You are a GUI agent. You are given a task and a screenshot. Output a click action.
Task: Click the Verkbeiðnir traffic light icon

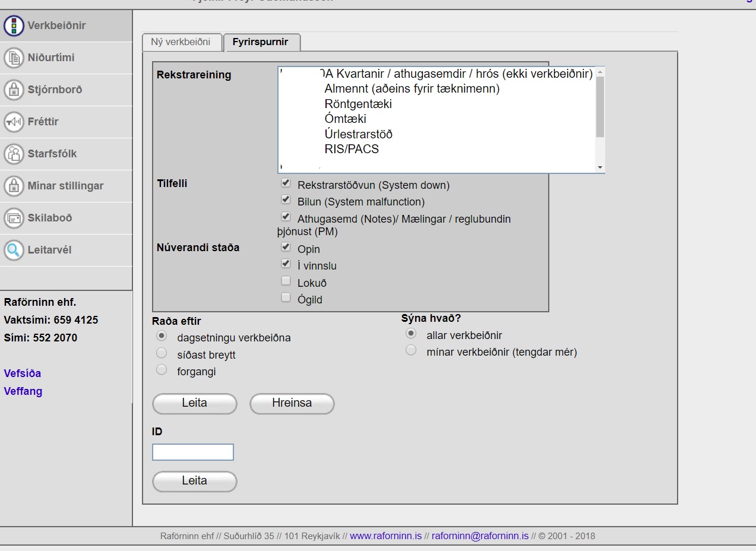coord(14,26)
